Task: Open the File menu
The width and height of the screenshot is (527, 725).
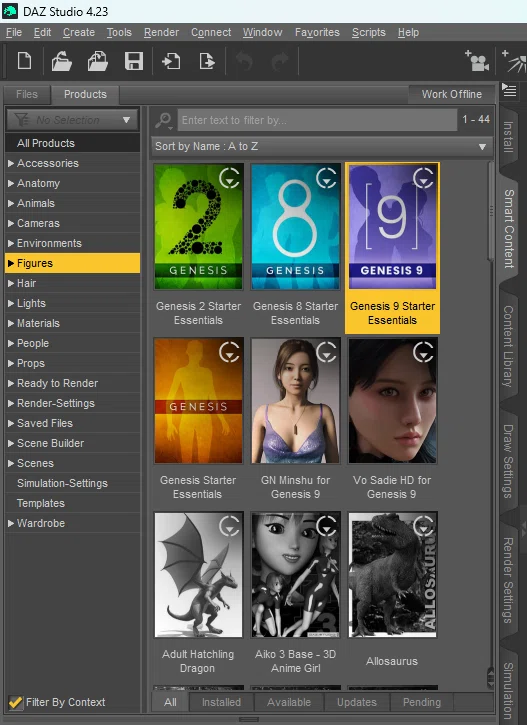Action: [x=14, y=32]
